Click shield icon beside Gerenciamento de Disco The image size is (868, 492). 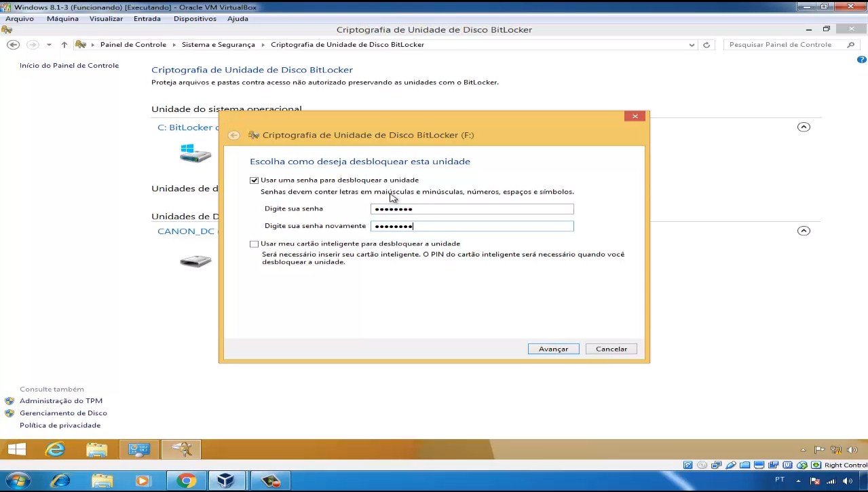pyautogui.click(x=10, y=413)
